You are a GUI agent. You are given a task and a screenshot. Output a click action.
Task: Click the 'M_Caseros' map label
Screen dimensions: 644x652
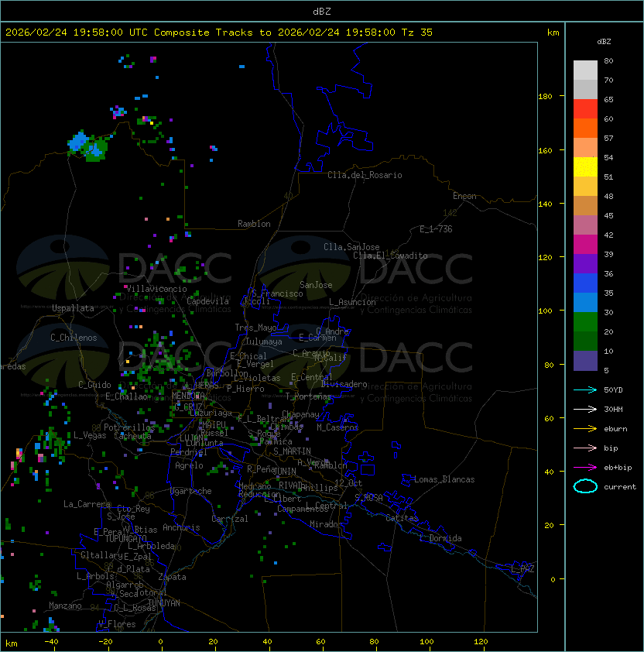(x=337, y=427)
